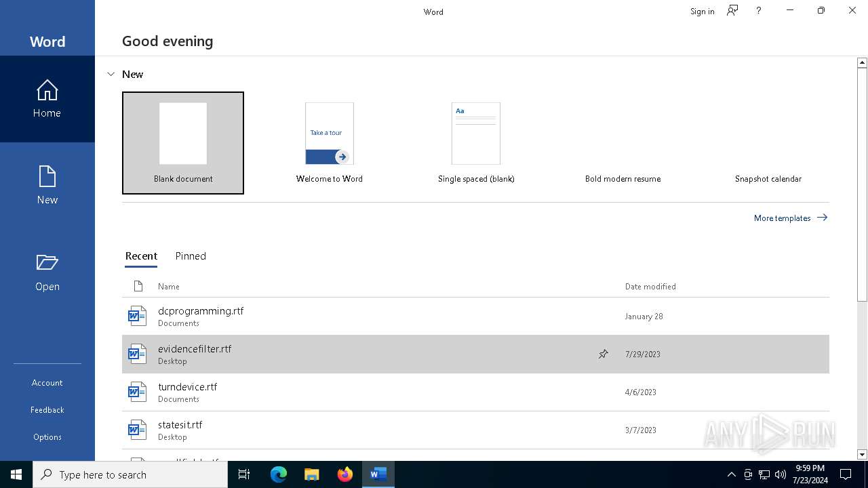Image resolution: width=868 pixels, height=488 pixels.
Task: Click Word icon on taskbar
Action: [x=378, y=474]
